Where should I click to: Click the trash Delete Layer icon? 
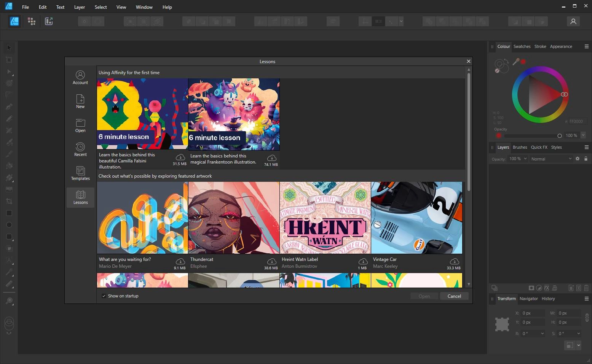pos(586,288)
